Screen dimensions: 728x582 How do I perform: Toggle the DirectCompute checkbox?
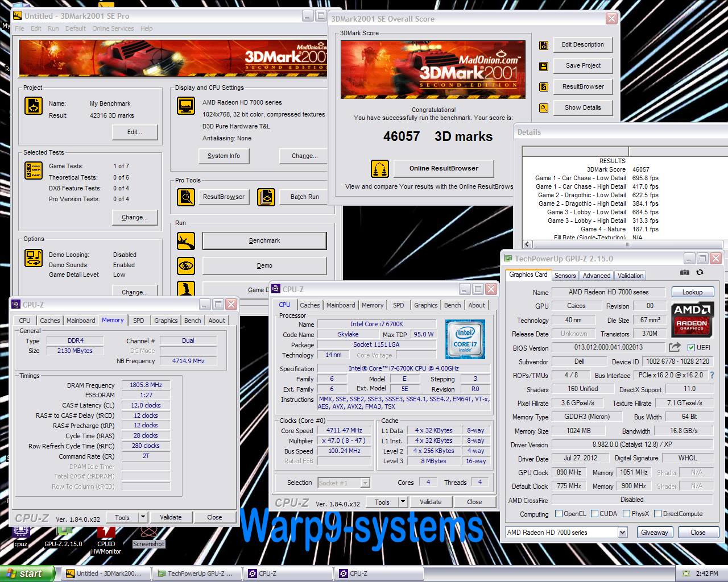657,514
